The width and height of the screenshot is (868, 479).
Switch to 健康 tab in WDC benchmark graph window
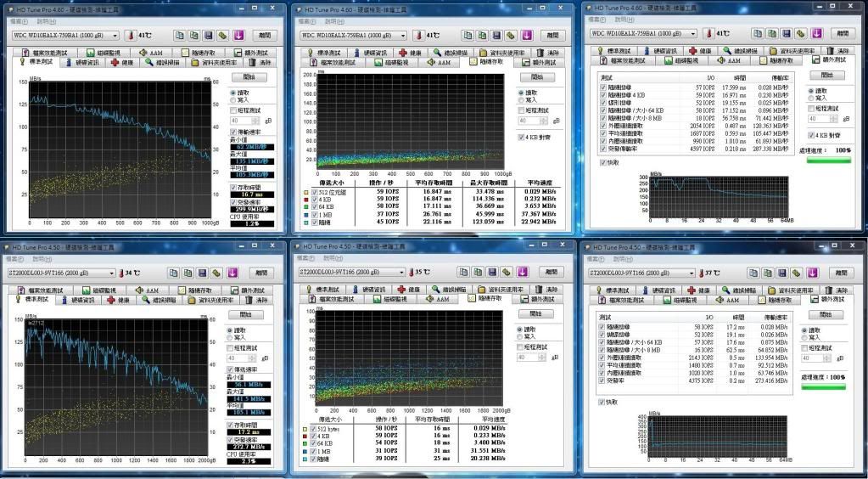point(122,63)
